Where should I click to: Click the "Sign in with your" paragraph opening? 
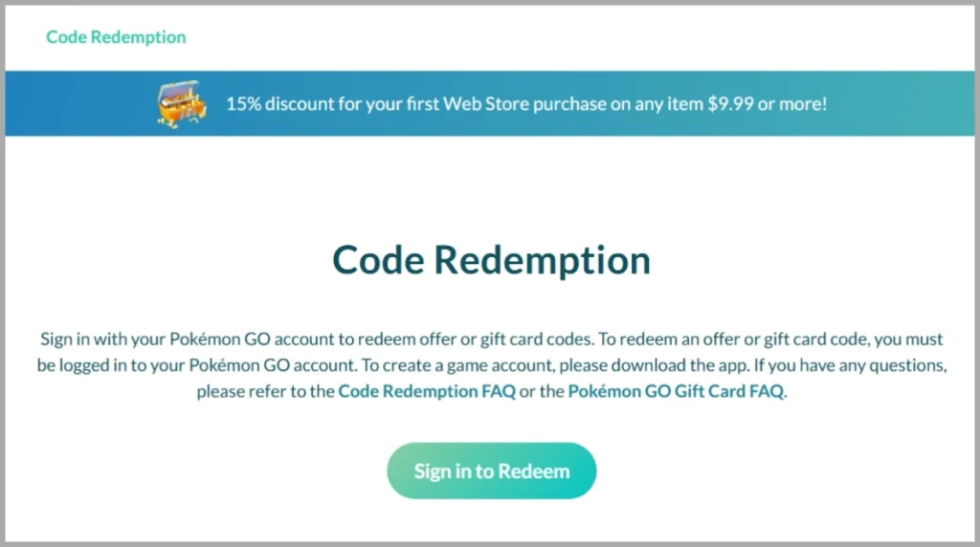coord(101,339)
